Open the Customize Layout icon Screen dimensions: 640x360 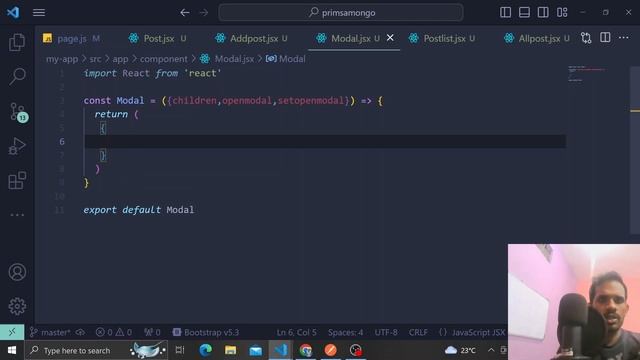[562, 12]
